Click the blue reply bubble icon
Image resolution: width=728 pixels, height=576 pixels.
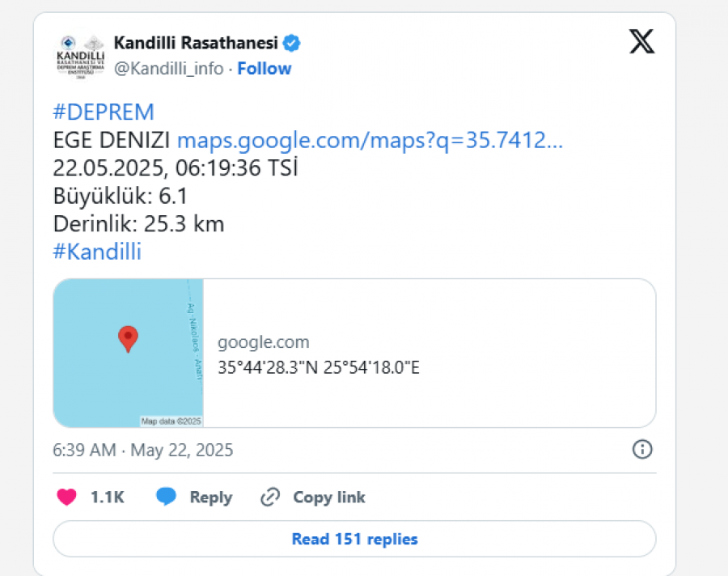pos(166,497)
